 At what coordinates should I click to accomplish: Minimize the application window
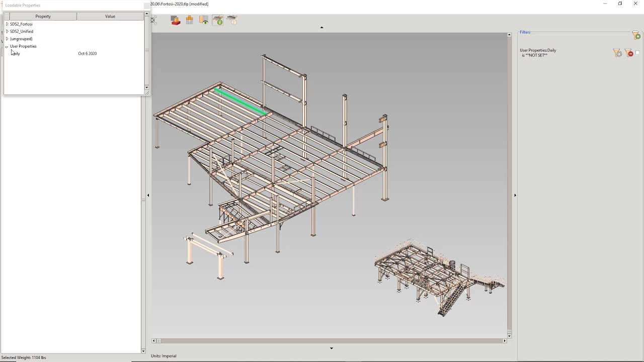pyautogui.click(x=605, y=4)
